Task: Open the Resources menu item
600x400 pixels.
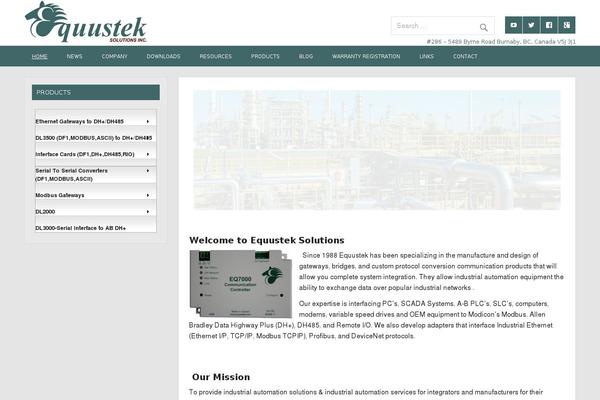Action: click(215, 56)
